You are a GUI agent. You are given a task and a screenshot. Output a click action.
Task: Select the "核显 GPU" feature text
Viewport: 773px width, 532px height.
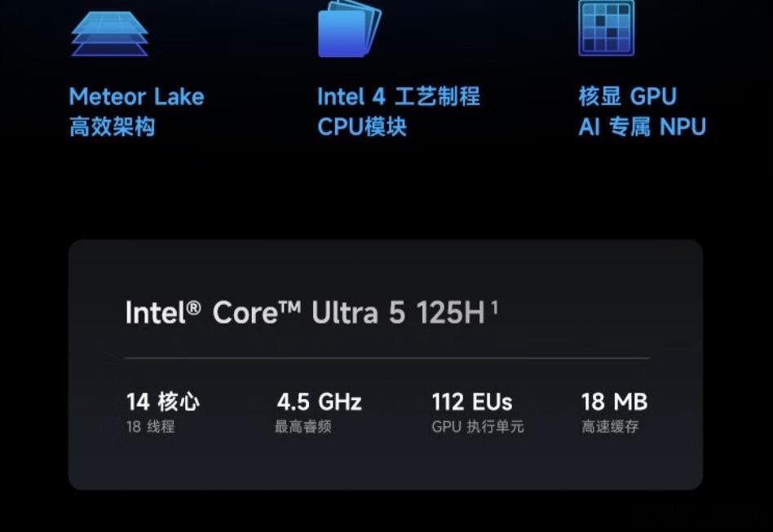(x=627, y=97)
